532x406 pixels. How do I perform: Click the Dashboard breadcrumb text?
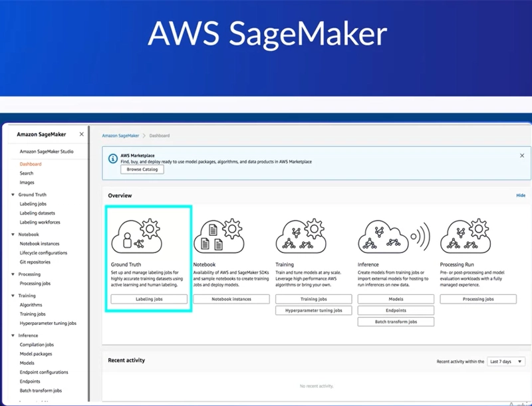click(160, 136)
